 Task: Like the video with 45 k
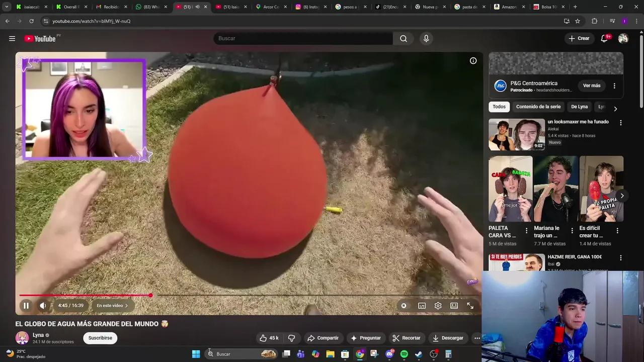269,338
